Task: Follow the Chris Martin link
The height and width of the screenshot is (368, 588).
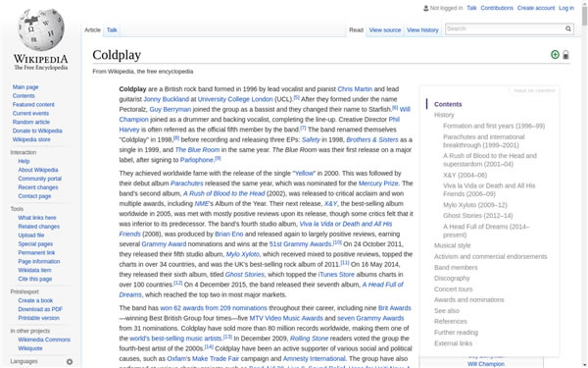Action: (355, 89)
